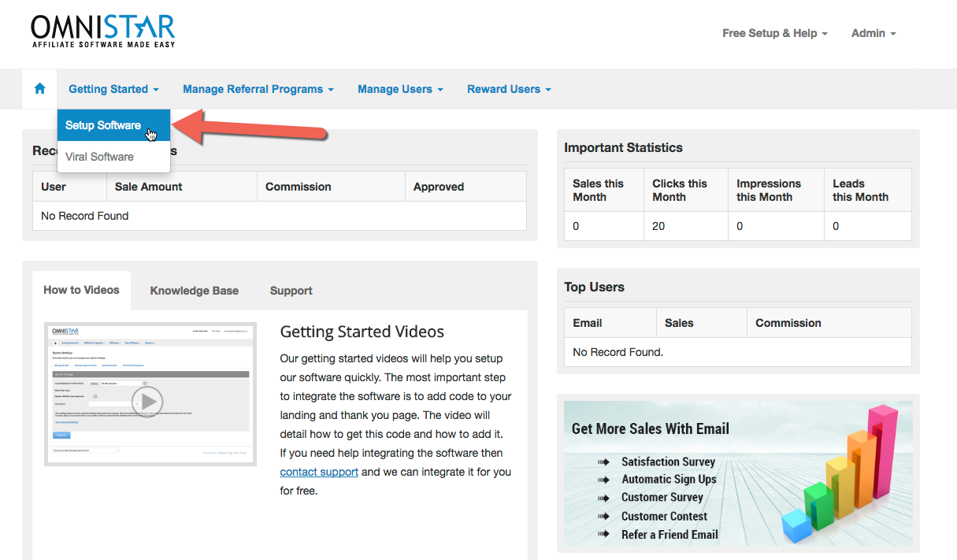957x560 pixels.
Task: Open the Getting Started dropdown menu
Action: (113, 89)
